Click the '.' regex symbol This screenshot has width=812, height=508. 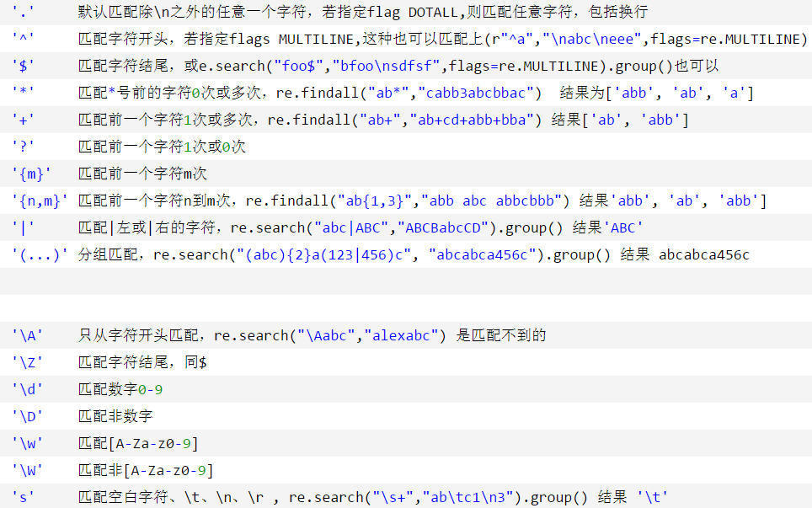pyautogui.click(x=23, y=12)
